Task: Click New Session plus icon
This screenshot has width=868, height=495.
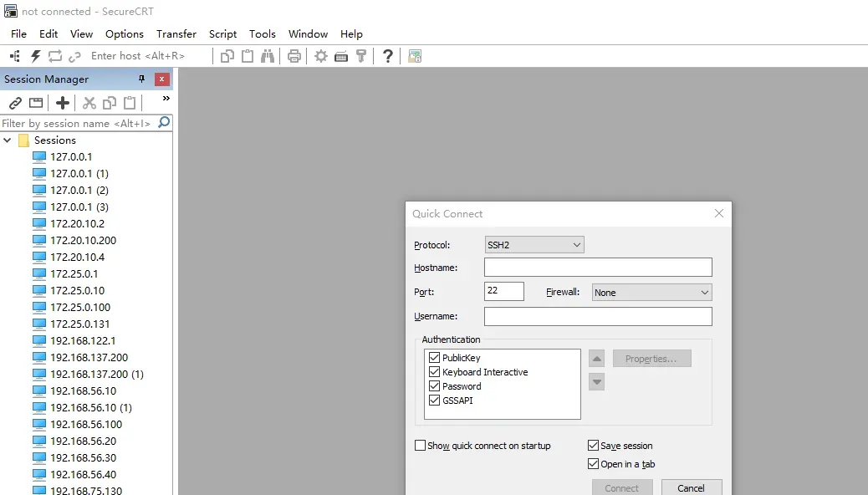Action: (63, 103)
